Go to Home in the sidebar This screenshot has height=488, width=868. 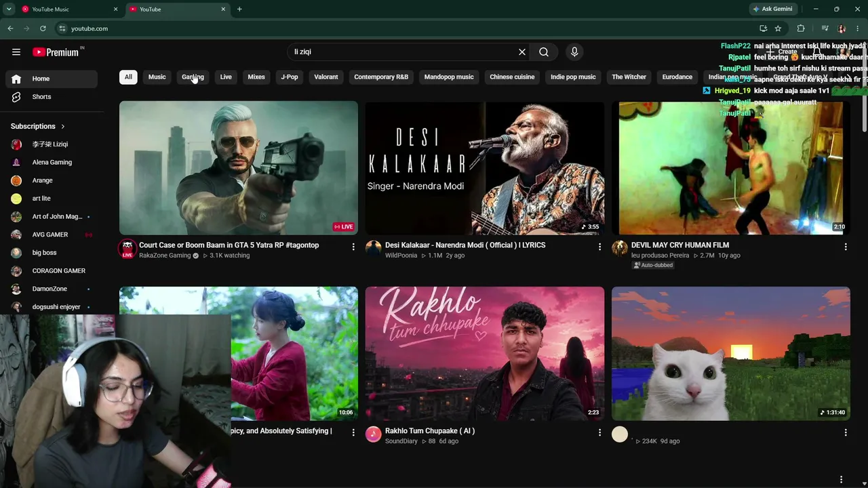click(52, 79)
